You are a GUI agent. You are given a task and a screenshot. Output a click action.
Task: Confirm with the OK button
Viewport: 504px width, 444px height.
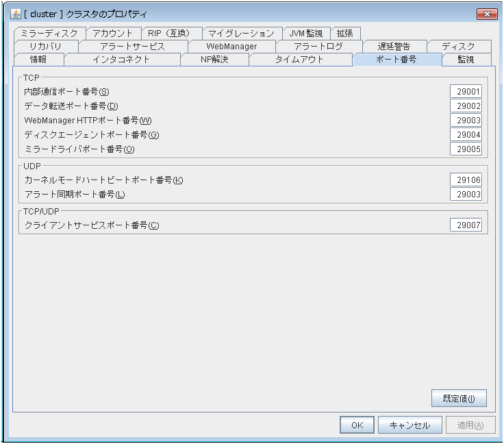[x=357, y=425]
